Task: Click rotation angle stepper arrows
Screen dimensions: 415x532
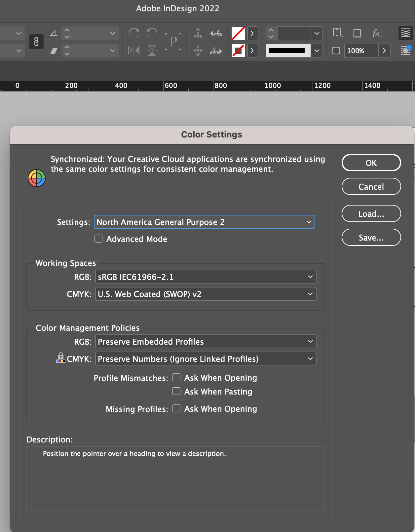Action: pyautogui.click(x=67, y=33)
